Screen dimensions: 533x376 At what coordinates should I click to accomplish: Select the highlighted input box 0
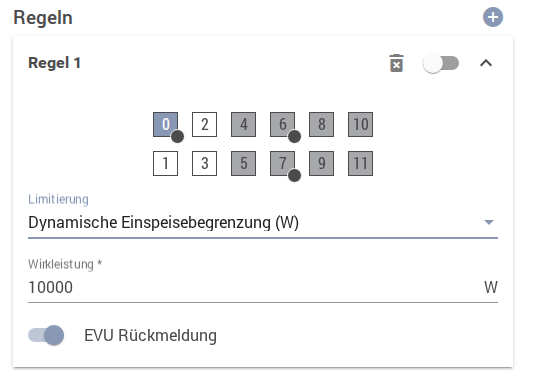coord(166,124)
